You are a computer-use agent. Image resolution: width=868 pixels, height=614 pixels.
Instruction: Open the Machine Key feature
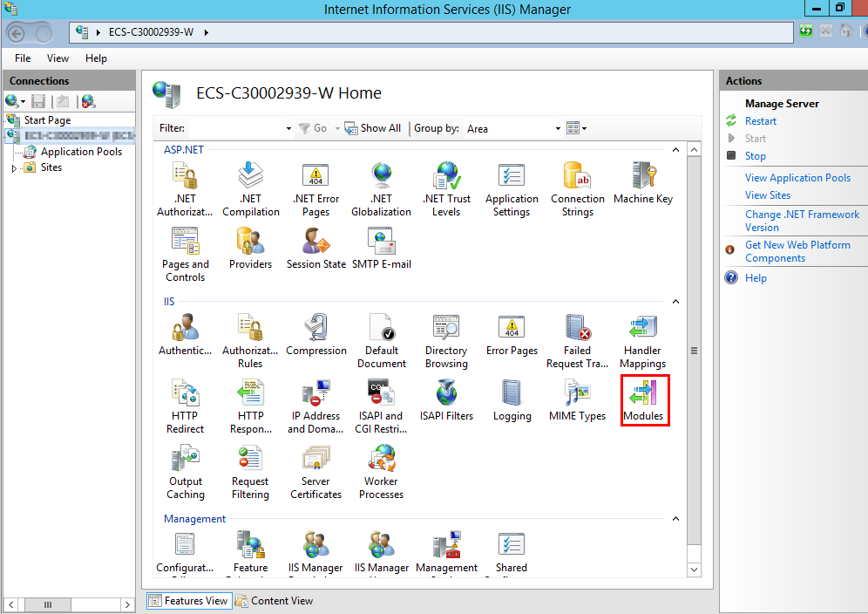point(642,183)
